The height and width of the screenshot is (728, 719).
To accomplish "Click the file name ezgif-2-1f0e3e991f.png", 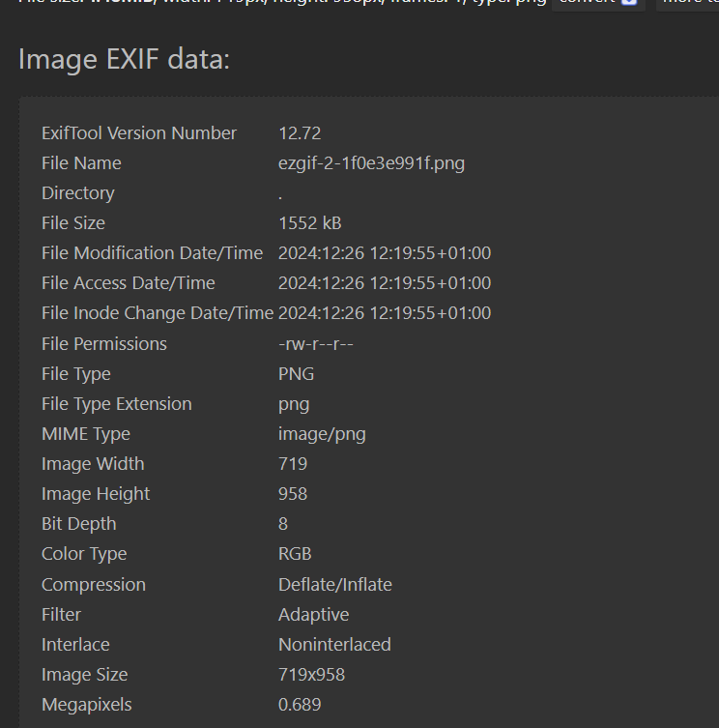I will pyautogui.click(x=371, y=163).
